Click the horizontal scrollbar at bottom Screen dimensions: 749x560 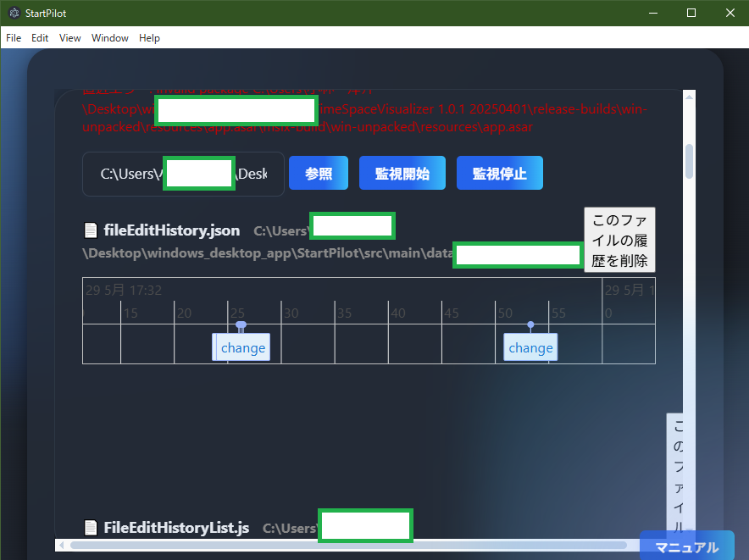pyautogui.click(x=347, y=545)
